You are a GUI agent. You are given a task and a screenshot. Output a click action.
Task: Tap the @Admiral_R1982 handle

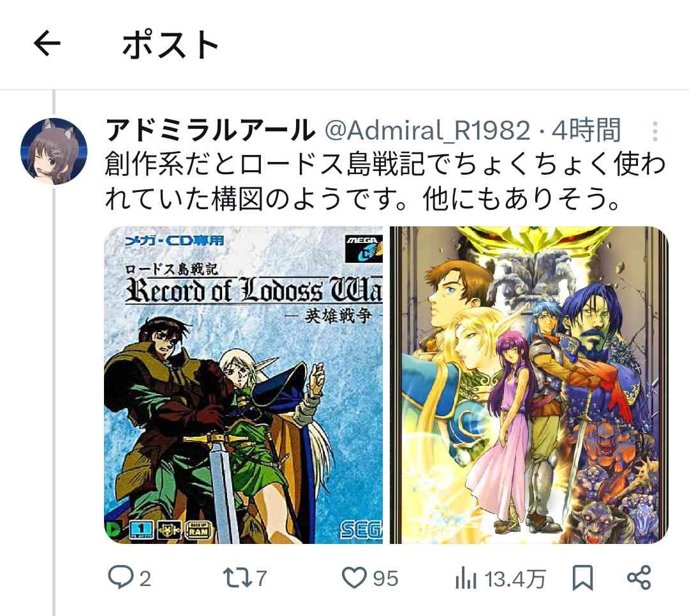click(427, 131)
